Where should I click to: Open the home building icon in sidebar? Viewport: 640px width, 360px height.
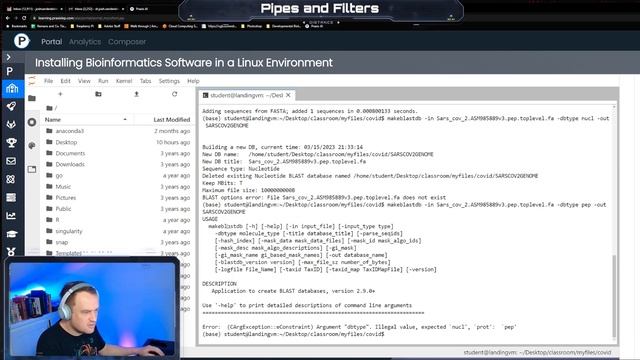point(11,89)
